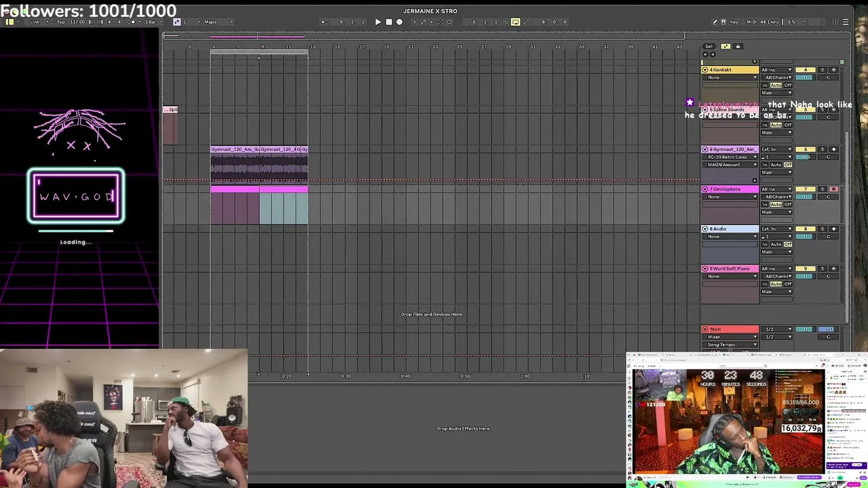The image size is (868, 488).
Task: Activate the punch-in switch icon
Action: tap(506, 22)
